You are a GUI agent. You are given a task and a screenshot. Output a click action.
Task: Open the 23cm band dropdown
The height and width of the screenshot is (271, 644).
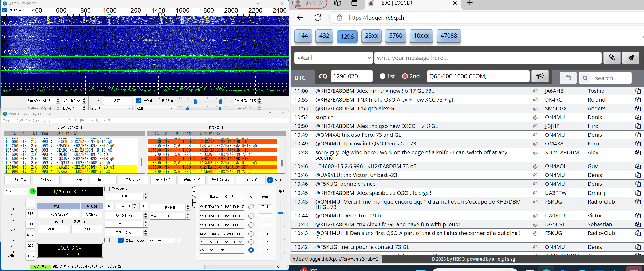click(x=16, y=191)
